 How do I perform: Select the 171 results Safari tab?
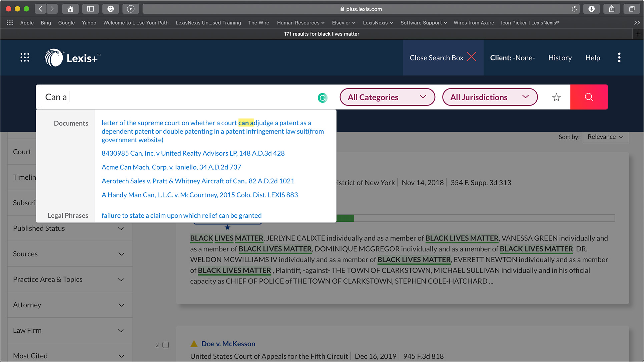tap(321, 34)
